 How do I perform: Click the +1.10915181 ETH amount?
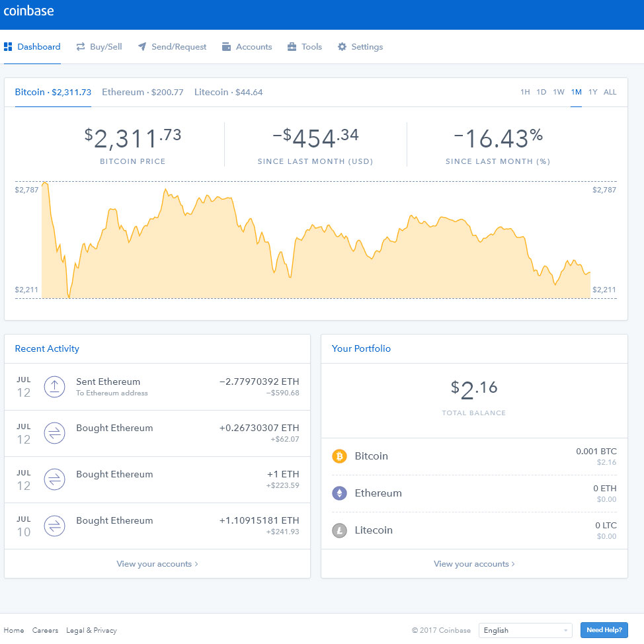click(259, 521)
